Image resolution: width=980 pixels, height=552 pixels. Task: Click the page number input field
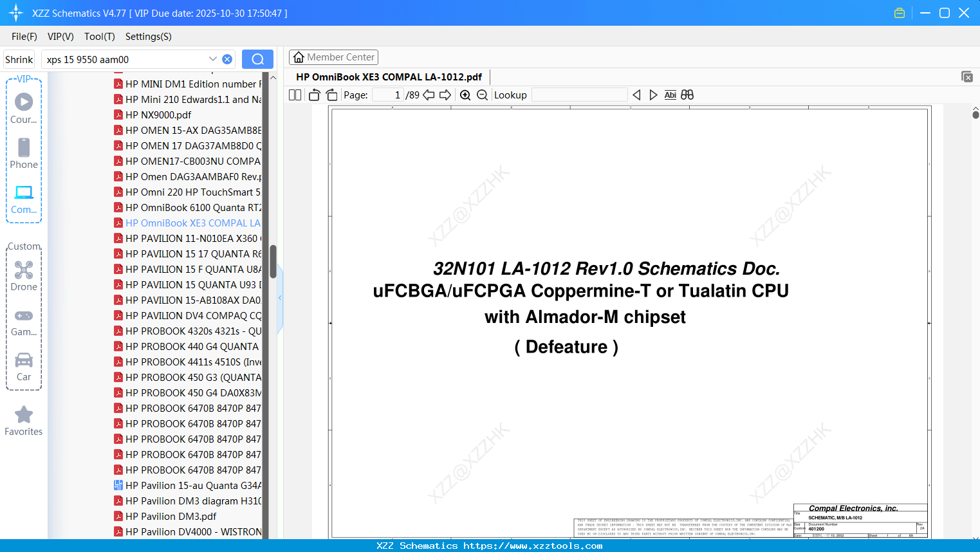tap(388, 95)
